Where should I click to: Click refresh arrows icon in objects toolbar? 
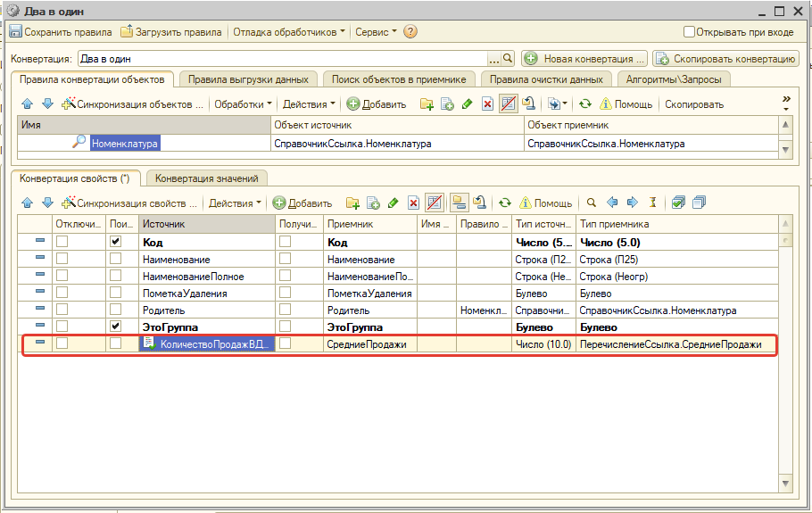click(x=585, y=104)
